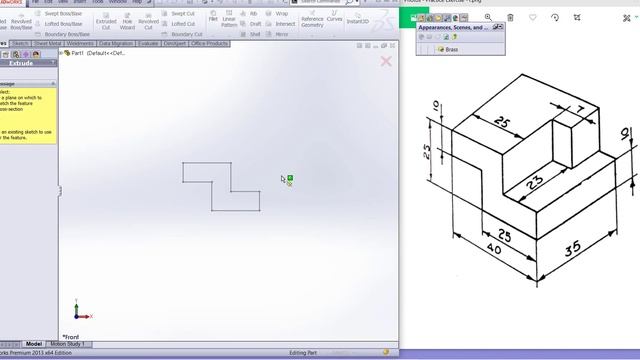
Task: Switch to the Evaluate tab
Action: pos(148,44)
